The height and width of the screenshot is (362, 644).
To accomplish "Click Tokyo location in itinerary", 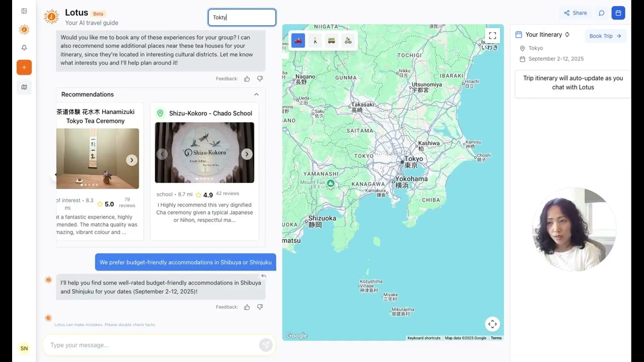I will tap(535, 48).
